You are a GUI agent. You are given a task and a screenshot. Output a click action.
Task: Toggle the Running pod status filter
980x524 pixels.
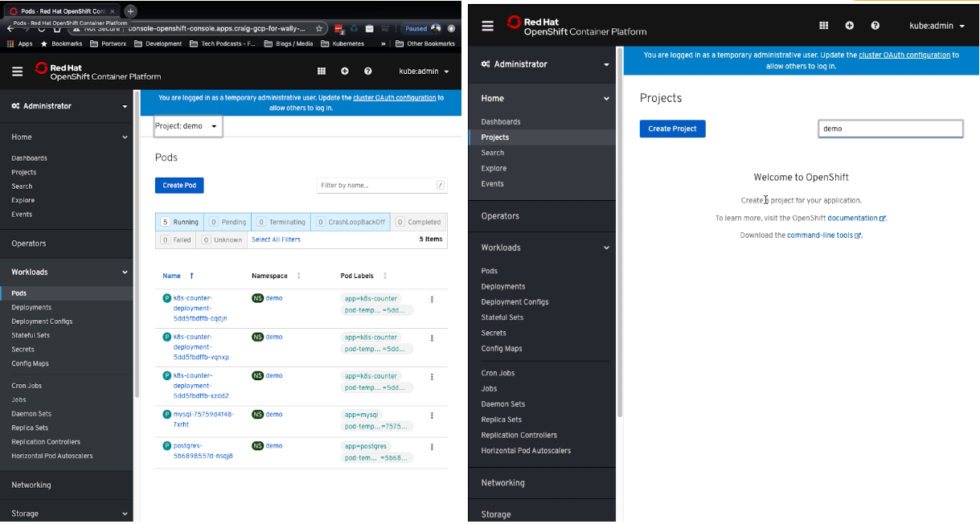pos(179,222)
